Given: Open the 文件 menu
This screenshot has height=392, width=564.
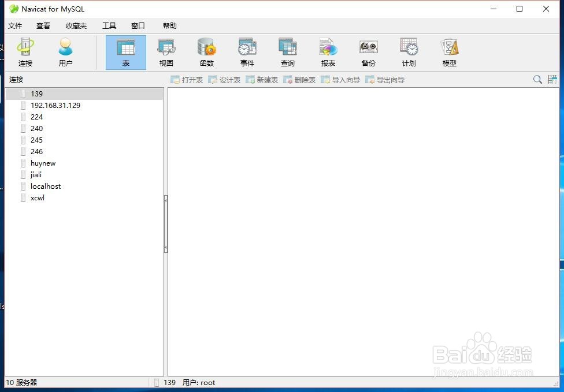Looking at the screenshot, I should click(x=15, y=26).
